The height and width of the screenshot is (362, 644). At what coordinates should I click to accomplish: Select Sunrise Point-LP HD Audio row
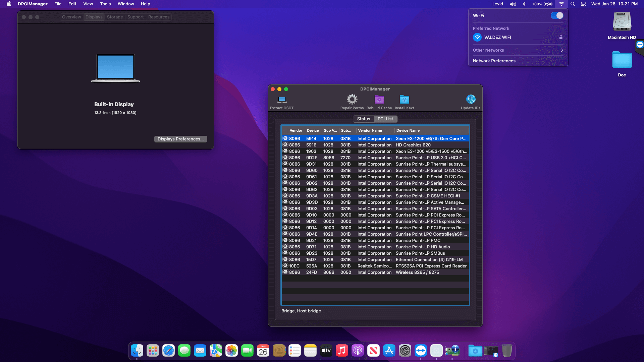click(375, 247)
